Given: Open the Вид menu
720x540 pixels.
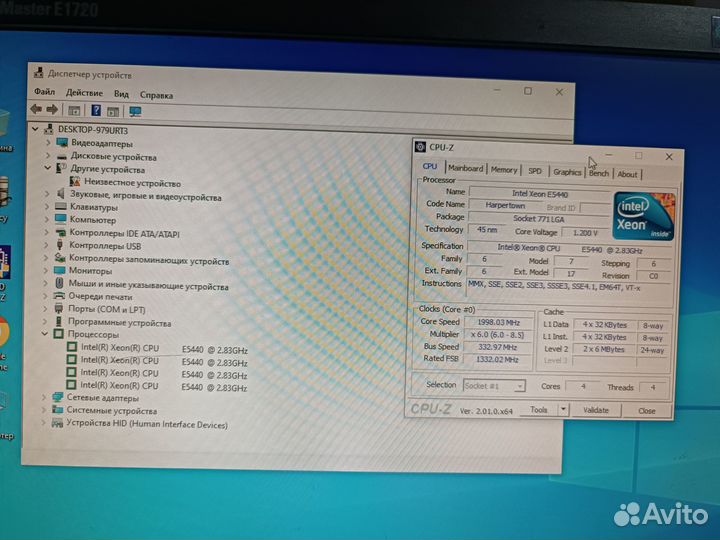Looking at the screenshot, I should 121,94.
